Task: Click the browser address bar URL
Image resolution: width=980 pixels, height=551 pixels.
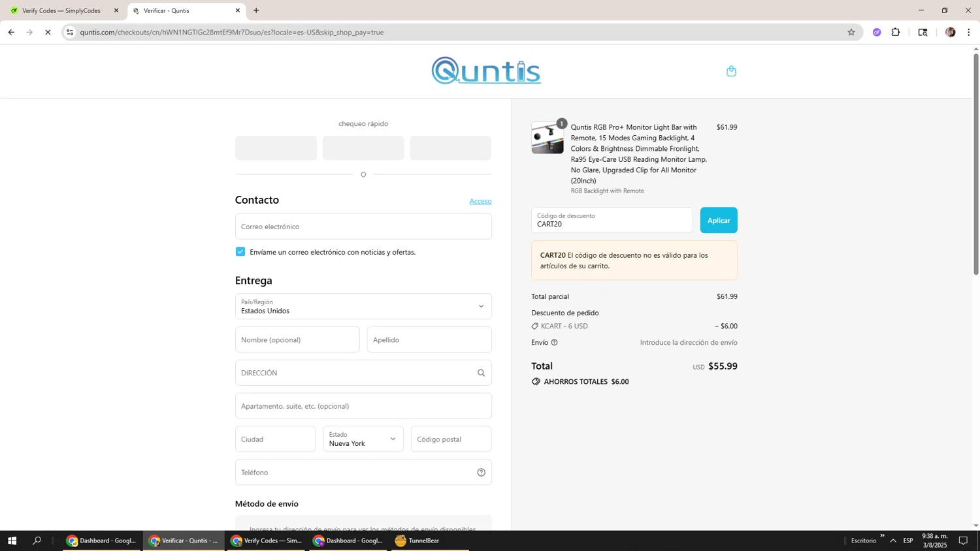Action: [x=232, y=32]
